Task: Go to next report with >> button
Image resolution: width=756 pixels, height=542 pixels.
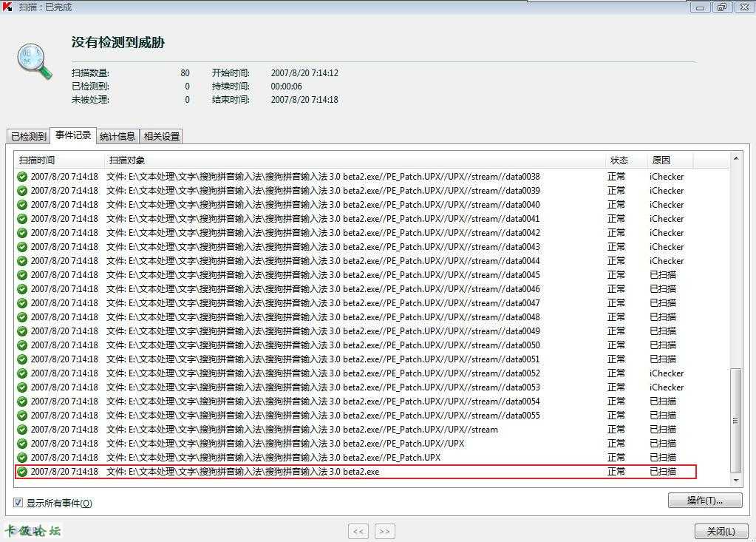Action: point(385,531)
